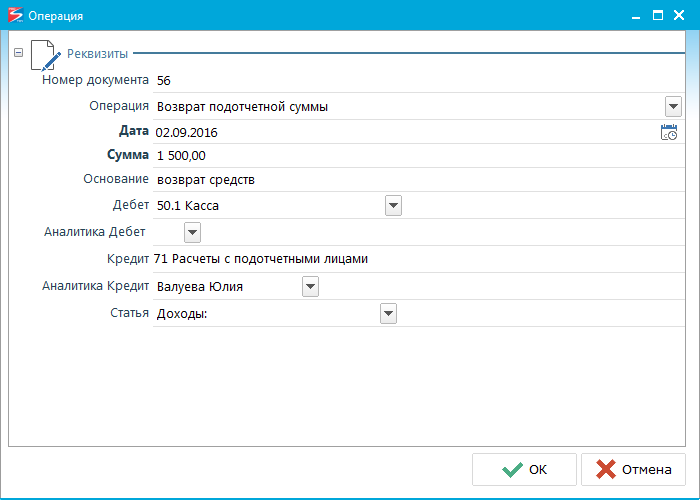Click the Основание field text
Viewport: 700px width, 500px height.
[x=206, y=180]
